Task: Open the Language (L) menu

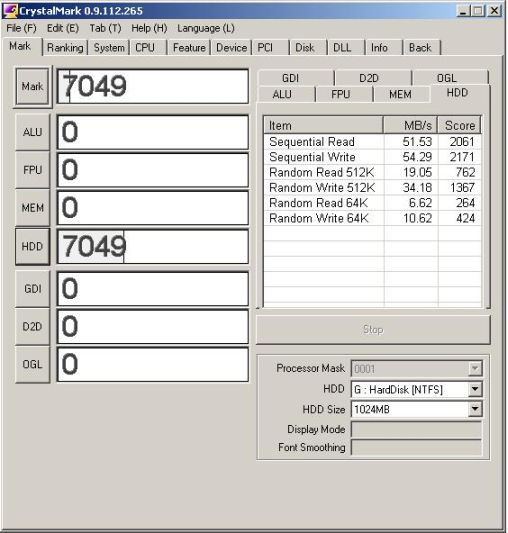Action: coord(206,28)
